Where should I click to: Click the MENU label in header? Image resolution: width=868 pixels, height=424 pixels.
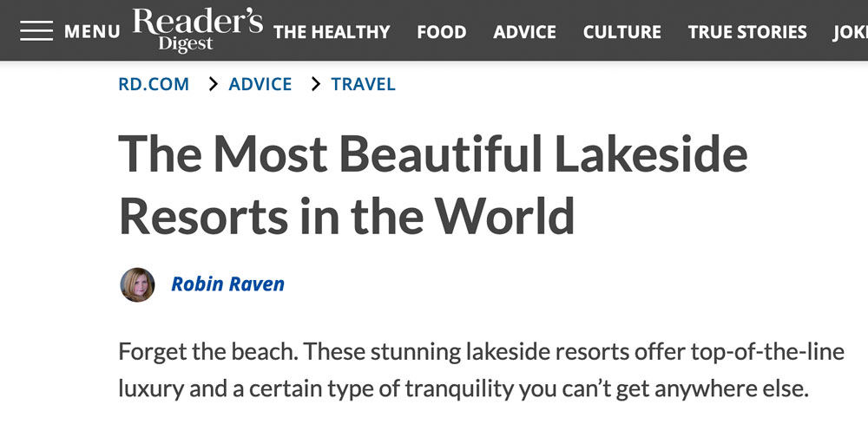click(x=92, y=32)
